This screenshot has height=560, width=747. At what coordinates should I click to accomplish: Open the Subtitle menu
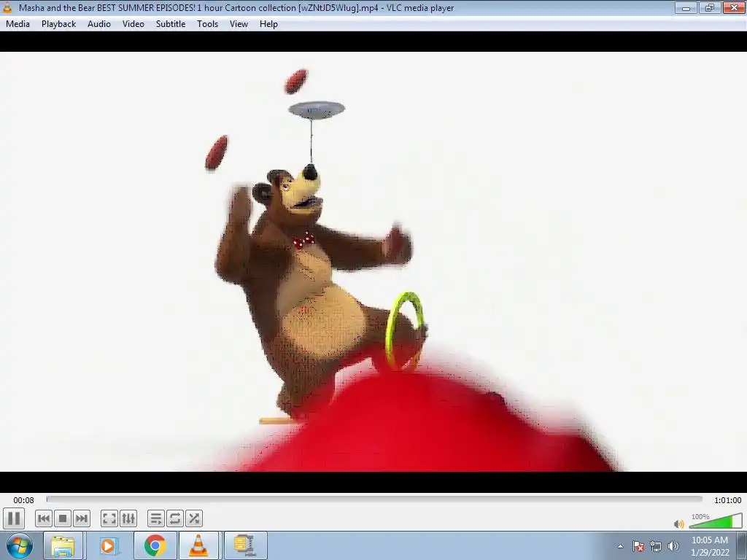[x=171, y=24]
